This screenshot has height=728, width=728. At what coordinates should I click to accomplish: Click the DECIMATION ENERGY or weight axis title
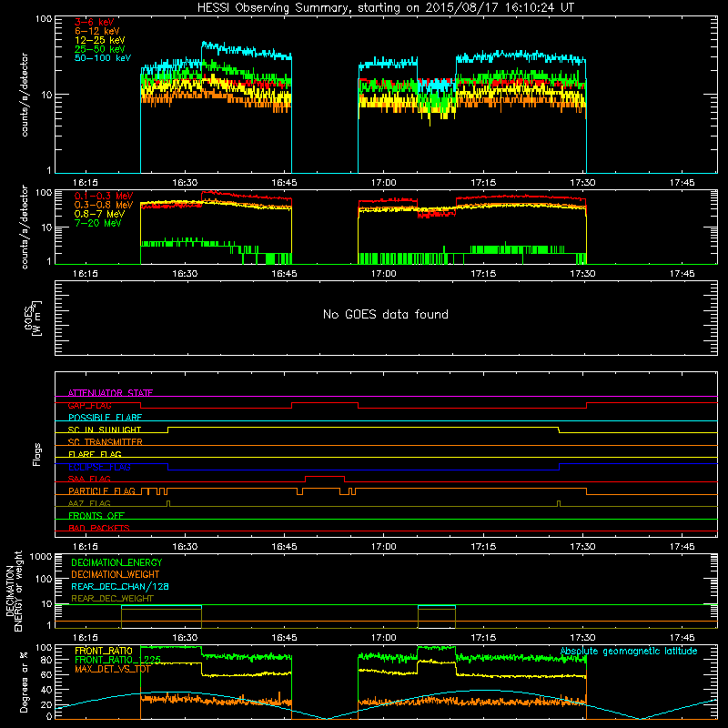14,591
